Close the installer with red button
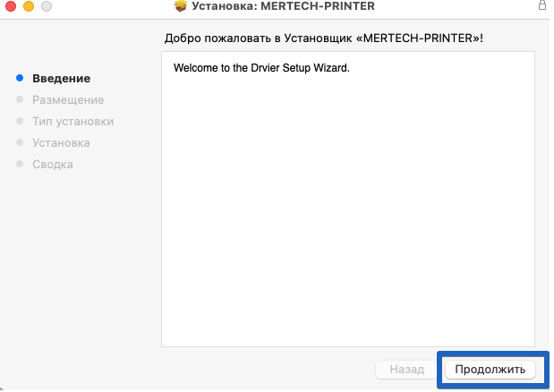This screenshot has height=392, width=554. pyautogui.click(x=11, y=7)
